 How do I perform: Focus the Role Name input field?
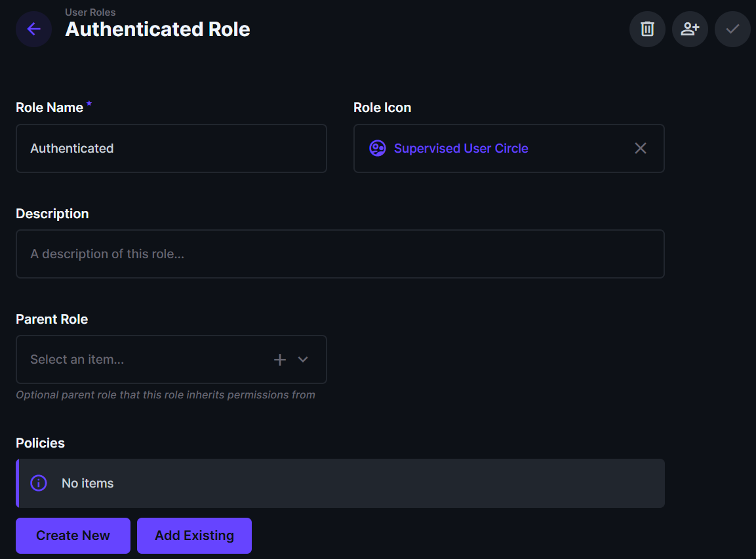pos(171,148)
